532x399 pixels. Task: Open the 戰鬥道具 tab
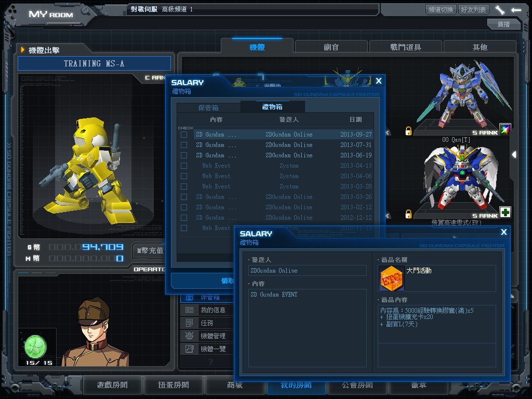[x=405, y=47]
